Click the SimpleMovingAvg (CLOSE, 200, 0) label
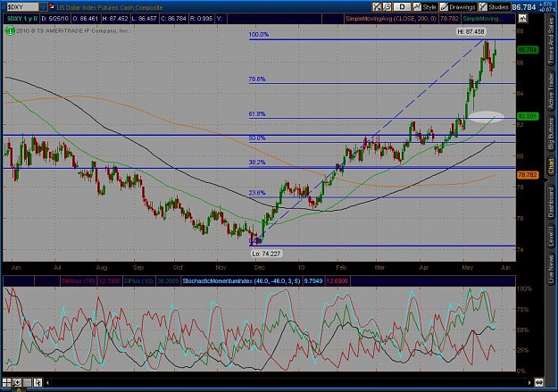Image resolution: width=558 pixels, height=392 pixels. click(x=390, y=19)
